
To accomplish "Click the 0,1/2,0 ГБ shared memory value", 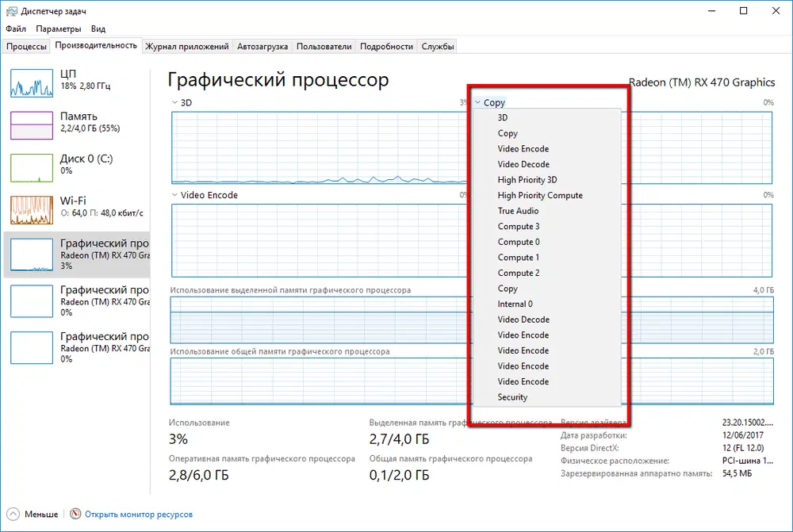I will click(399, 476).
